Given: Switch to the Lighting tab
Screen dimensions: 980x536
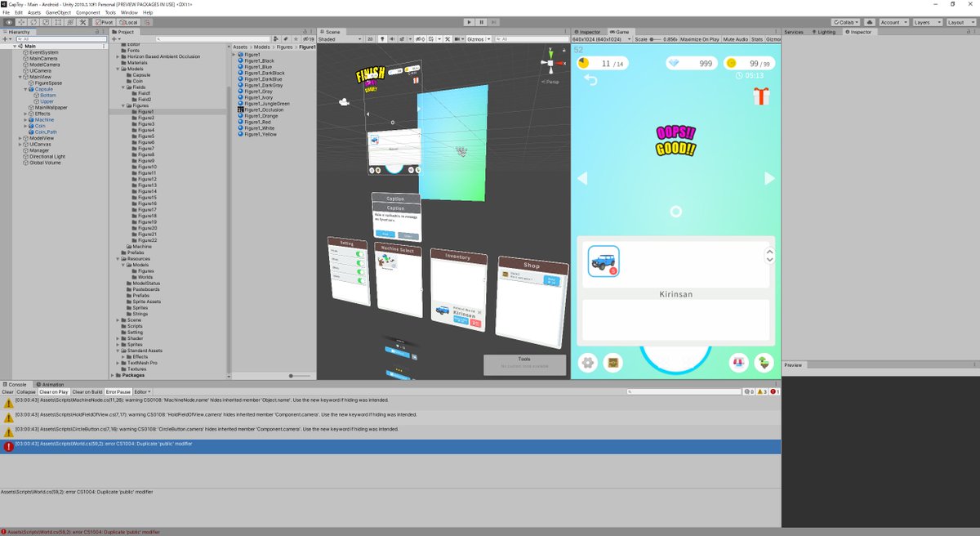Looking at the screenshot, I should 825,32.
